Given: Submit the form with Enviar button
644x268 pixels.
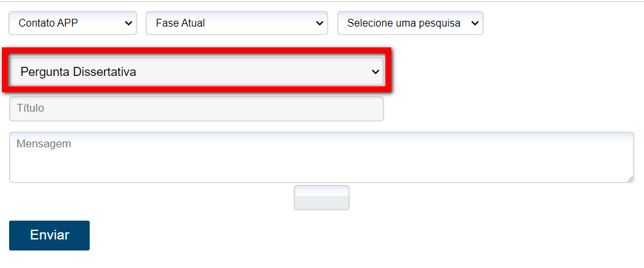Looking at the screenshot, I should coord(49,236).
